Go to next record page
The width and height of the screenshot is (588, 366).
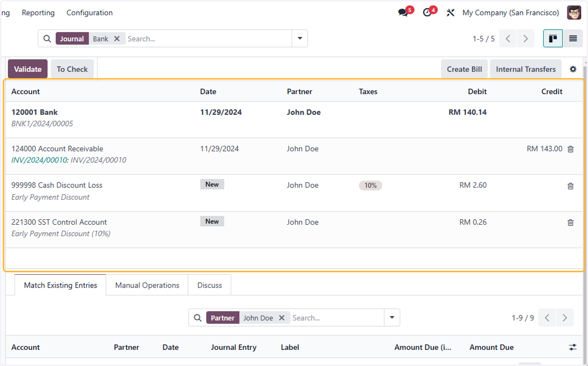(x=526, y=39)
